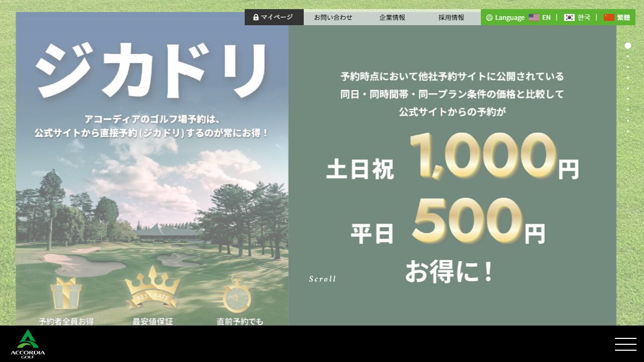Click the 平日 label
The image size is (644, 362).
[x=372, y=233]
